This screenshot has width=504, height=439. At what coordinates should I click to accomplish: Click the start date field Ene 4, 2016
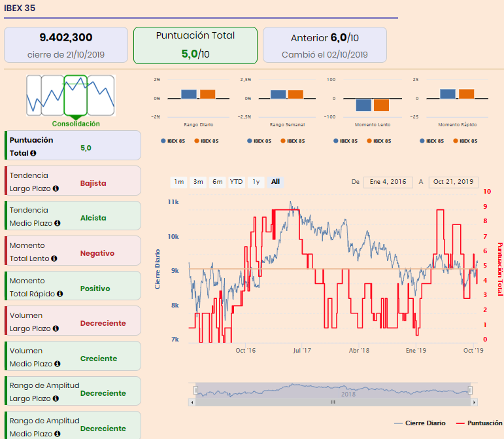coord(388,182)
